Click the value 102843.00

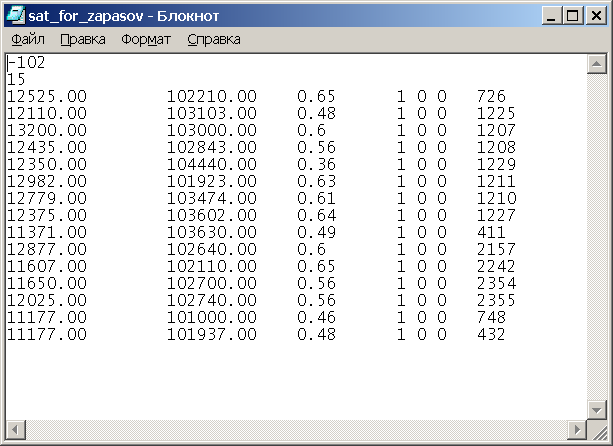[x=212, y=147]
